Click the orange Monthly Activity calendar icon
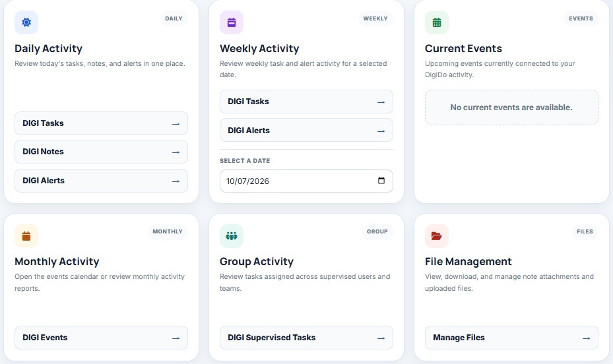This screenshot has width=613, height=364. [x=26, y=236]
